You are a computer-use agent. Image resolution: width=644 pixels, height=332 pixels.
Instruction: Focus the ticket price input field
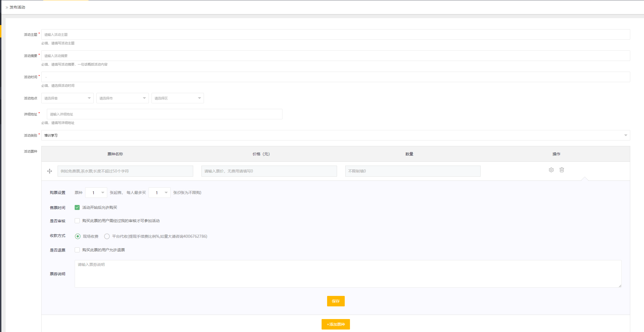(x=269, y=171)
